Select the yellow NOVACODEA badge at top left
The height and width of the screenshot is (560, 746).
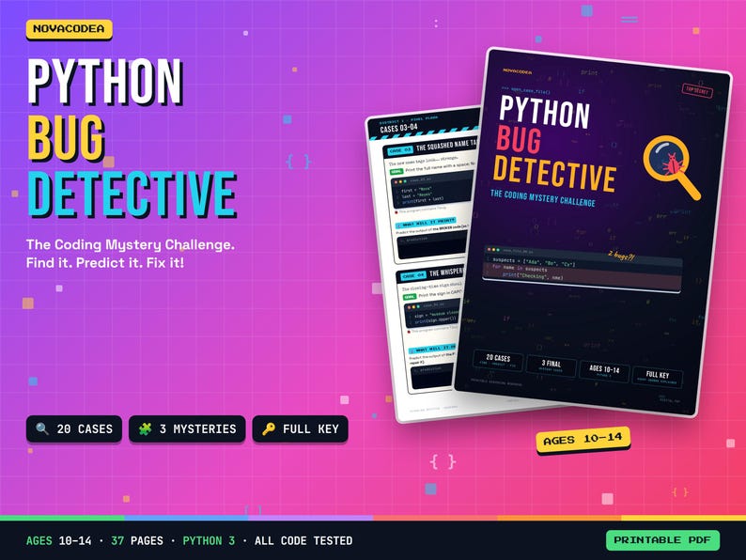[69, 29]
